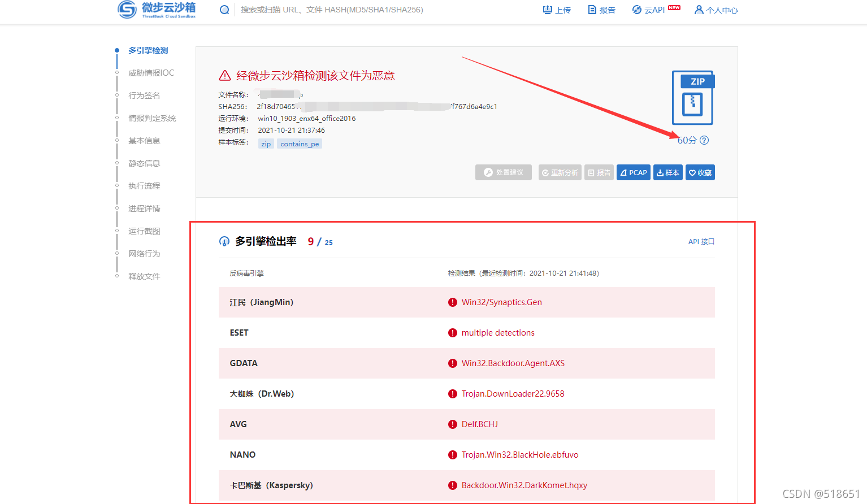Click the GDATA detection alert icon
867x504 pixels.
453,363
